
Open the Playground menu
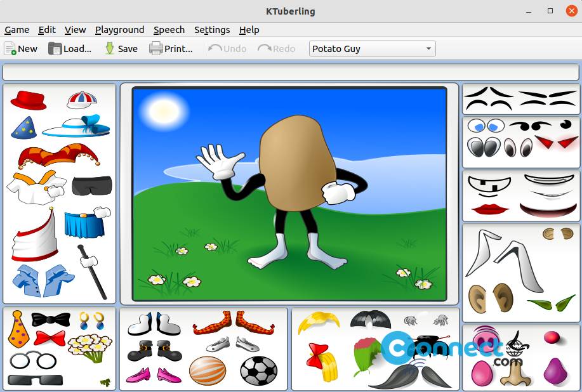coord(119,30)
